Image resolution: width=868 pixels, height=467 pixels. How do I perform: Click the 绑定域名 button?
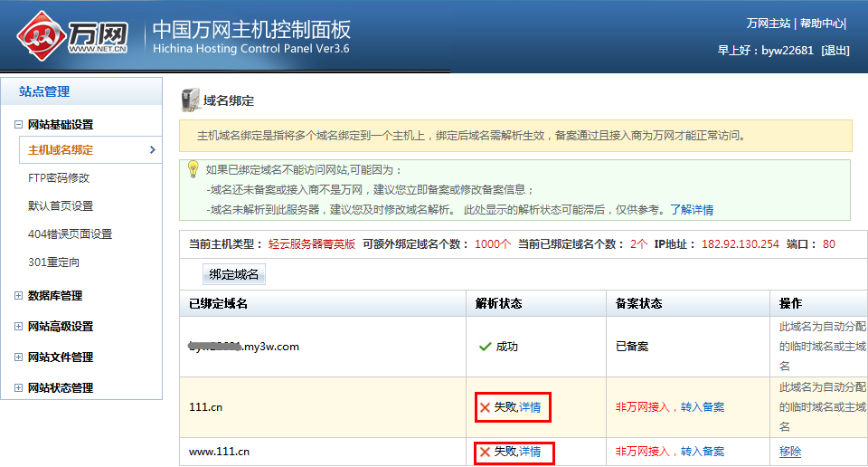(234, 274)
